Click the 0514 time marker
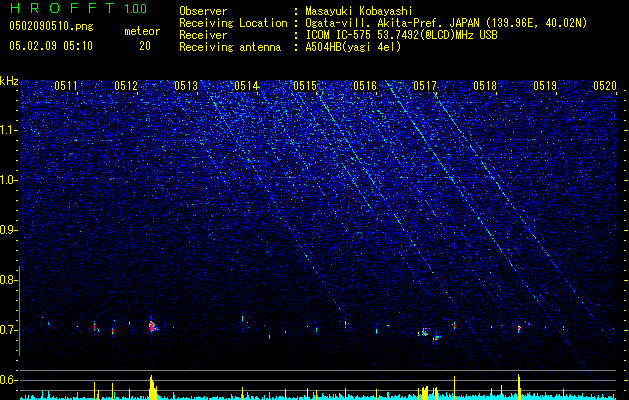This screenshot has height=400, width=629. (x=246, y=86)
